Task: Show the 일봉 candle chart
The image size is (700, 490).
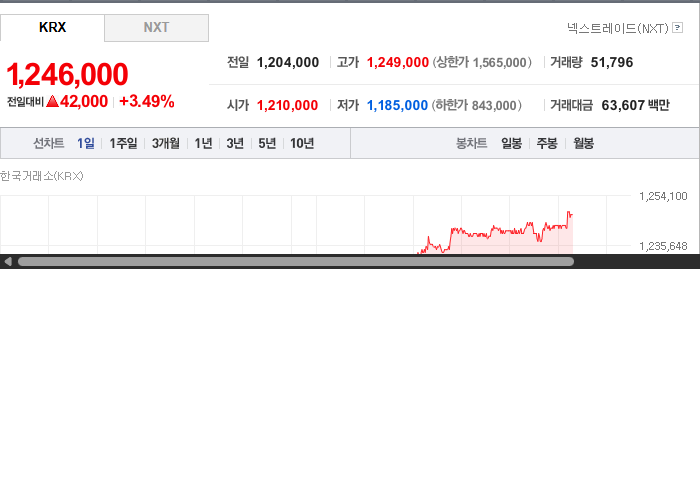Action: coord(511,143)
